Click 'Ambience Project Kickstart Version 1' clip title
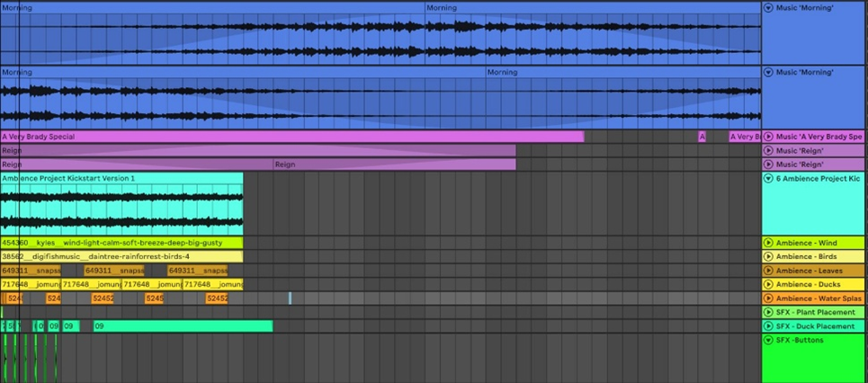The height and width of the screenshot is (383, 868). click(x=68, y=178)
